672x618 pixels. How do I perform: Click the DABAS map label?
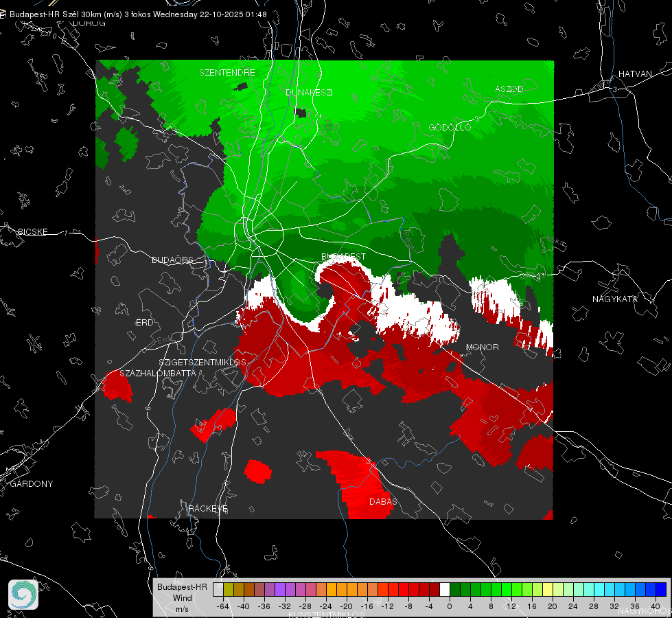pos(383,501)
